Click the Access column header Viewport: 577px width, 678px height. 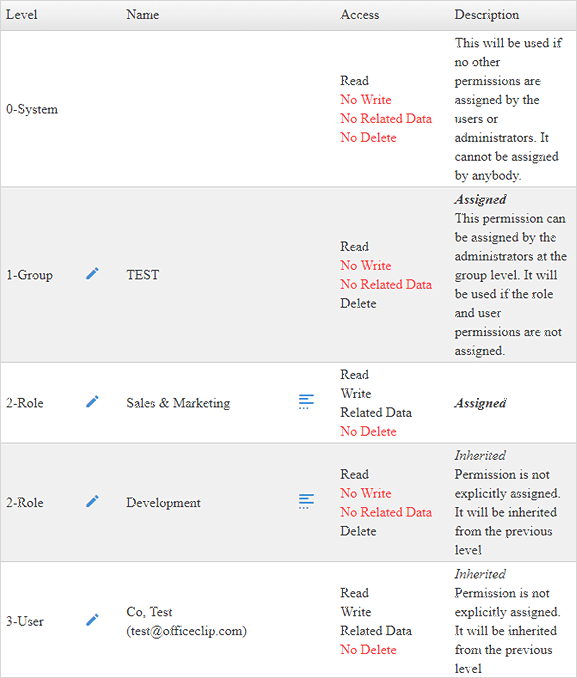tap(359, 15)
